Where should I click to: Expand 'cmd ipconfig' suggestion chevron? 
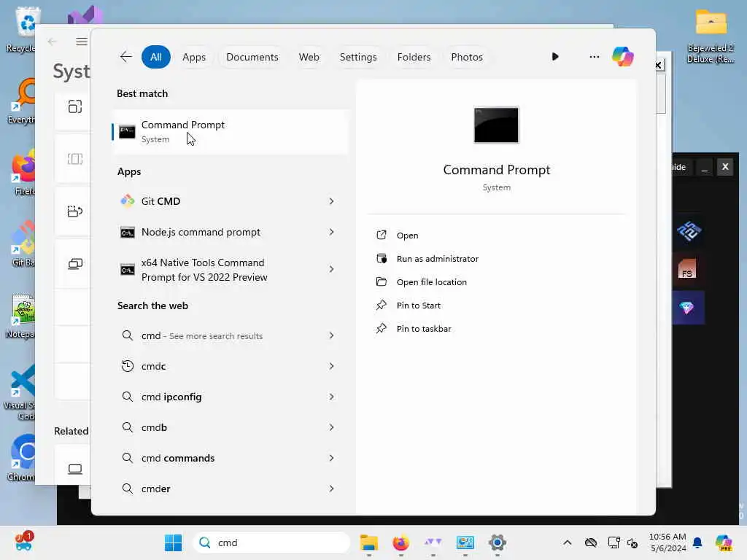pyautogui.click(x=331, y=397)
